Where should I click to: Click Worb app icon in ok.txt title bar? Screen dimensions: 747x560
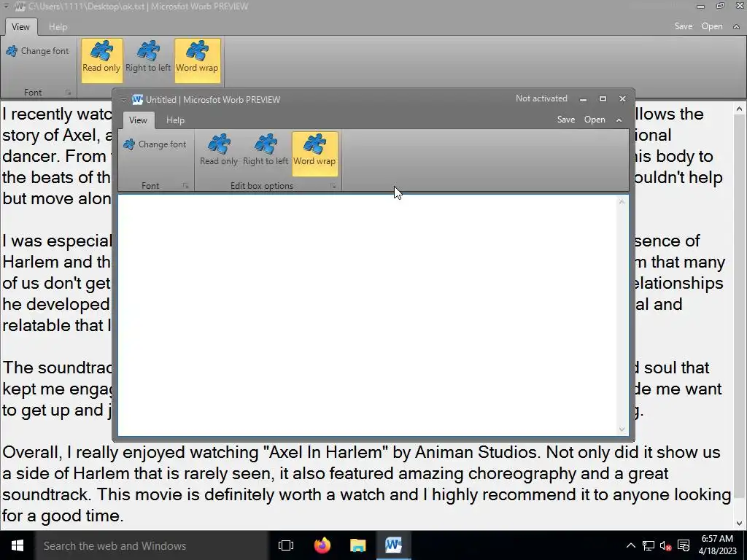point(20,7)
